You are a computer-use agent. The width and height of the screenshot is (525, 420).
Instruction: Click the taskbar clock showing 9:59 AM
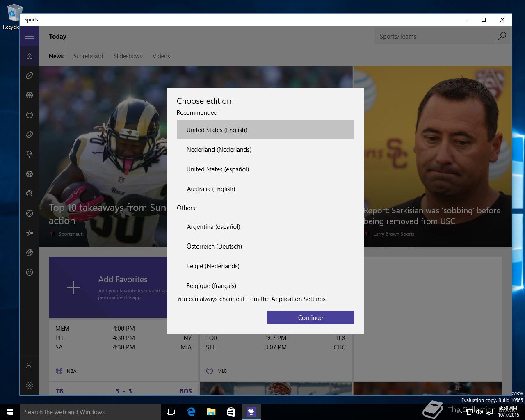pos(509,412)
